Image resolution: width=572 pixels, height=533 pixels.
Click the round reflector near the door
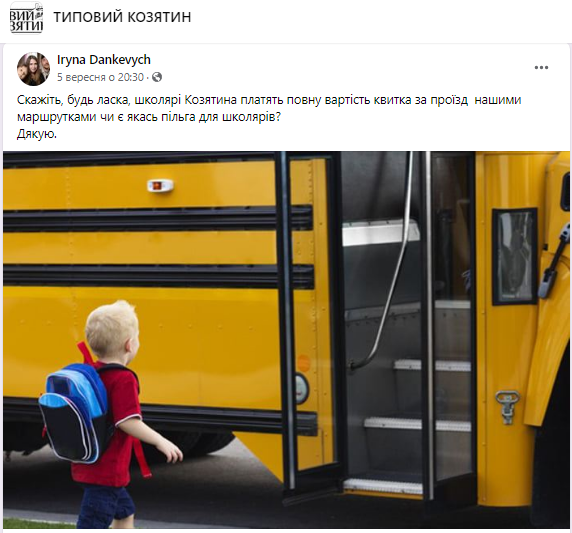[x=302, y=389]
